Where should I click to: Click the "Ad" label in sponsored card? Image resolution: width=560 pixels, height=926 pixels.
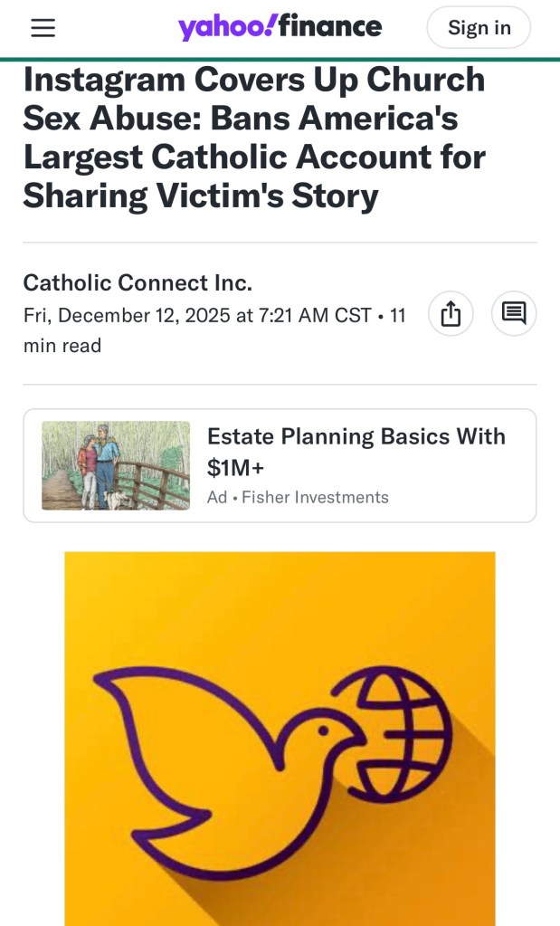[217, 497]
